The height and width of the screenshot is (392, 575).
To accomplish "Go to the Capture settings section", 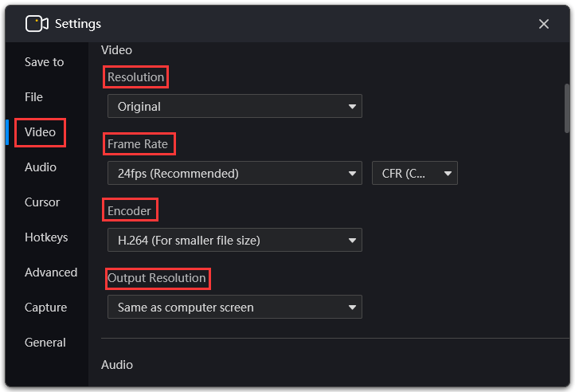I will pyautogui.click(x=45, y=308).
